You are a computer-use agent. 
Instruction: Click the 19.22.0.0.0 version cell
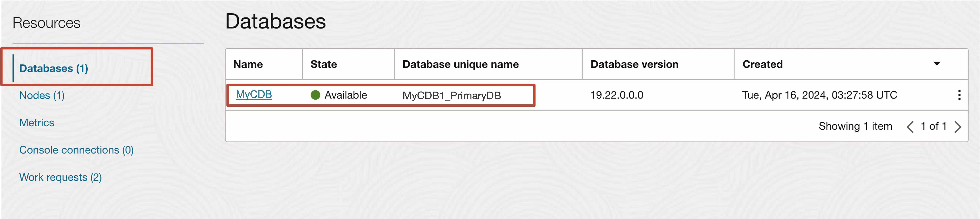pyautogui.click(x=617, y=95)
